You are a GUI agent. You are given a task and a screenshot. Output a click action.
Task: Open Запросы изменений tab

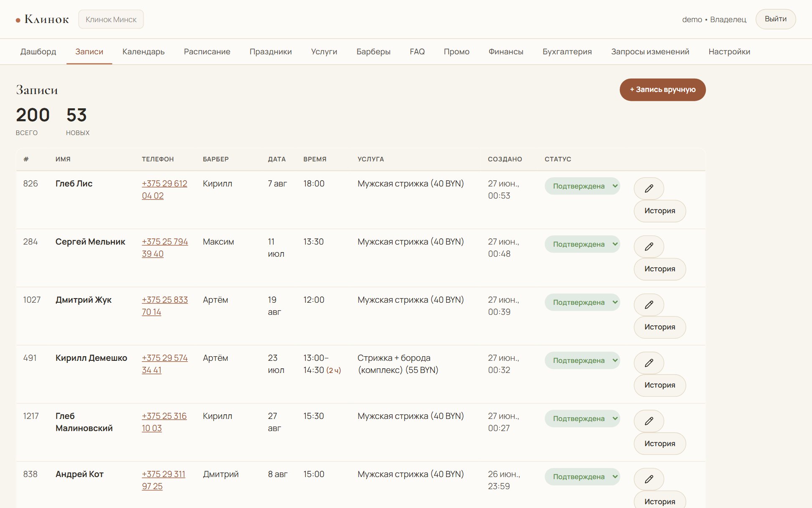(650, 51)
